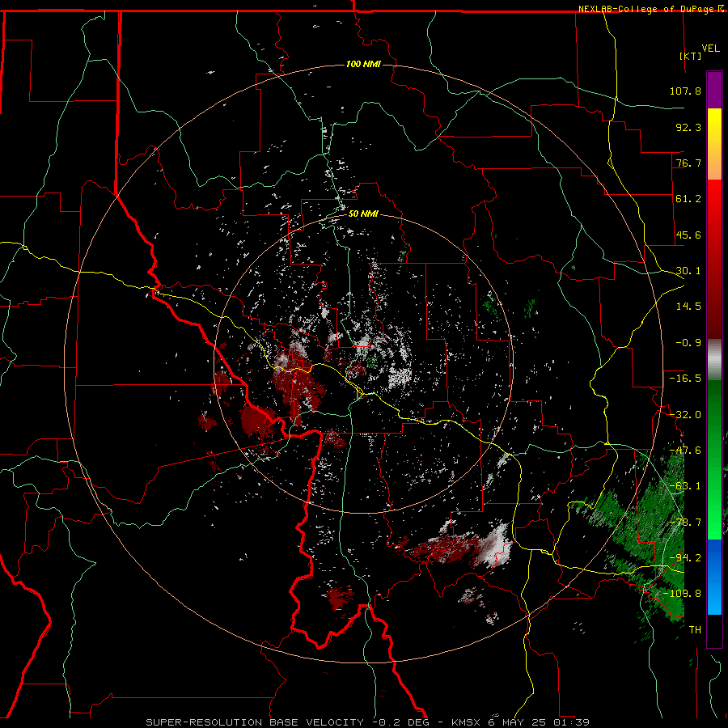Click the -47.6 legend value
This screenshot has width=728, height=728.
685,451
